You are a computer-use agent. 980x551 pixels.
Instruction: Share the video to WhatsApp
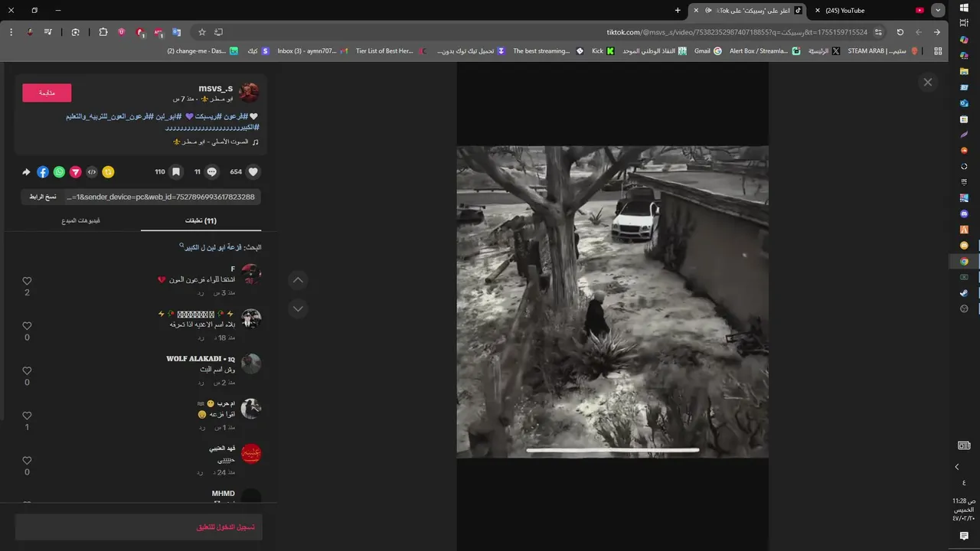pyautogui.click(x=59, y=172)
